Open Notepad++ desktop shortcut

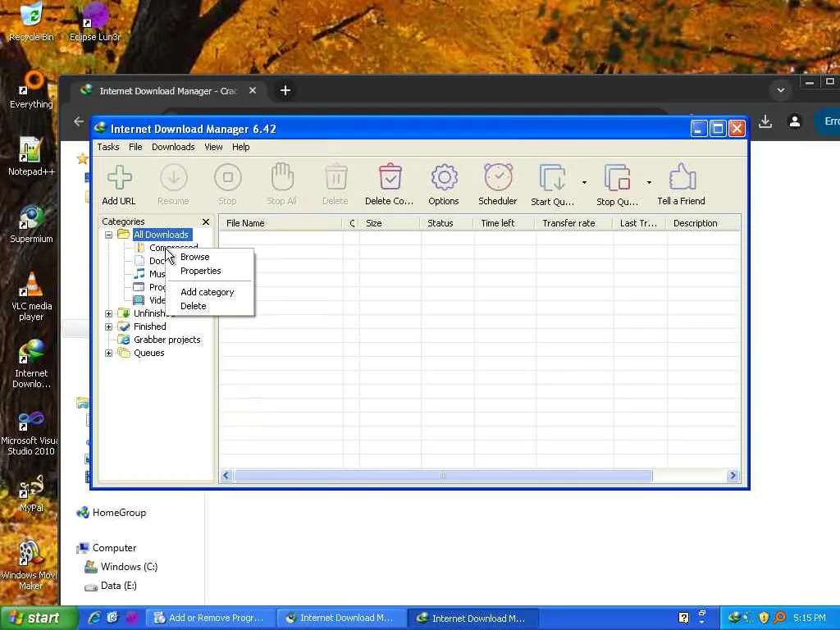31,151
